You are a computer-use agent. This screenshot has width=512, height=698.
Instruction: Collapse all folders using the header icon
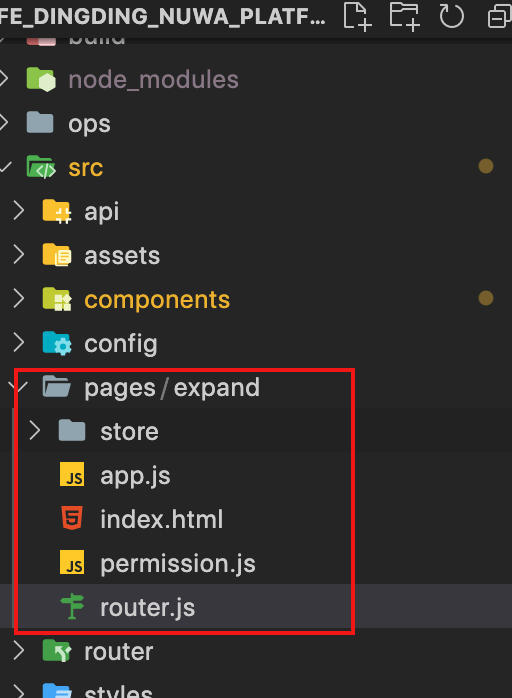(x=500, y=16)
